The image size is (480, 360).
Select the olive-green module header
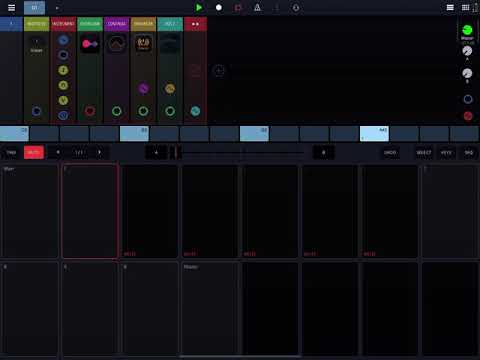click(37, 24)
